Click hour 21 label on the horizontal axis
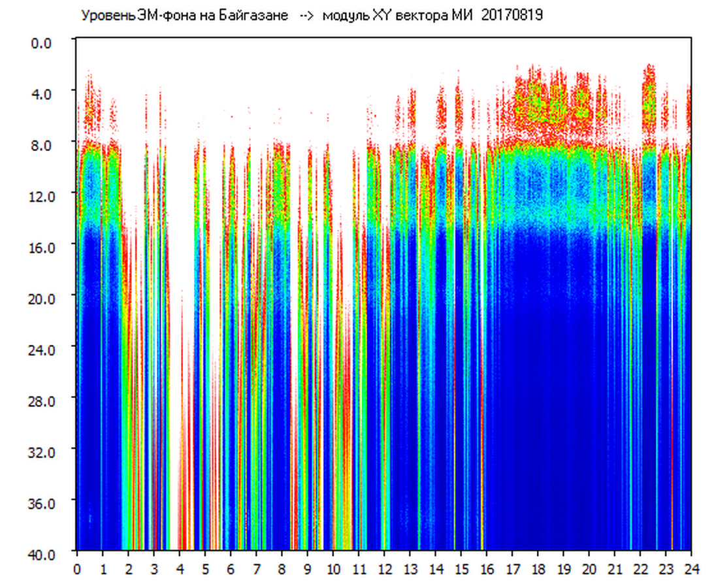Image resolution: width=716 pixels, height=588 pixels. click(x=615, y=569)
